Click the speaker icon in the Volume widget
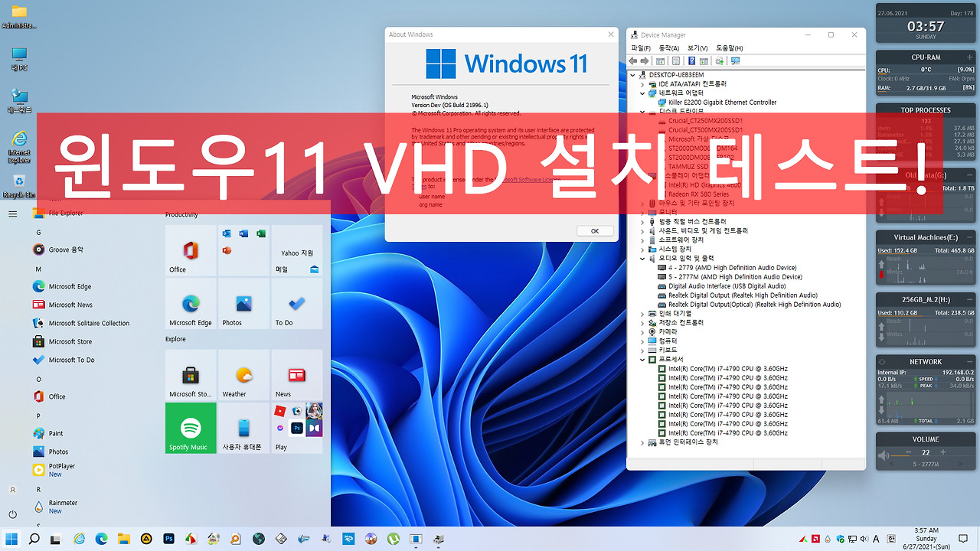 click(x=884, y=456)
